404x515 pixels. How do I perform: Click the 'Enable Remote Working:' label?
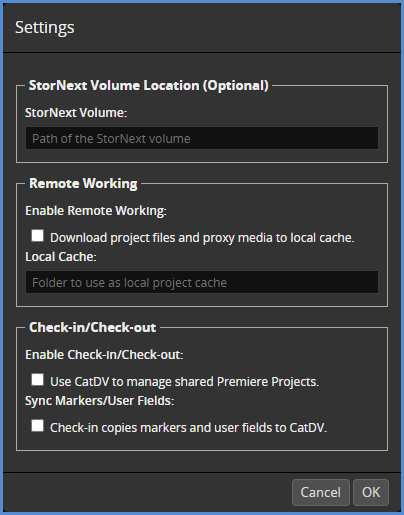(x=96, y=211)
